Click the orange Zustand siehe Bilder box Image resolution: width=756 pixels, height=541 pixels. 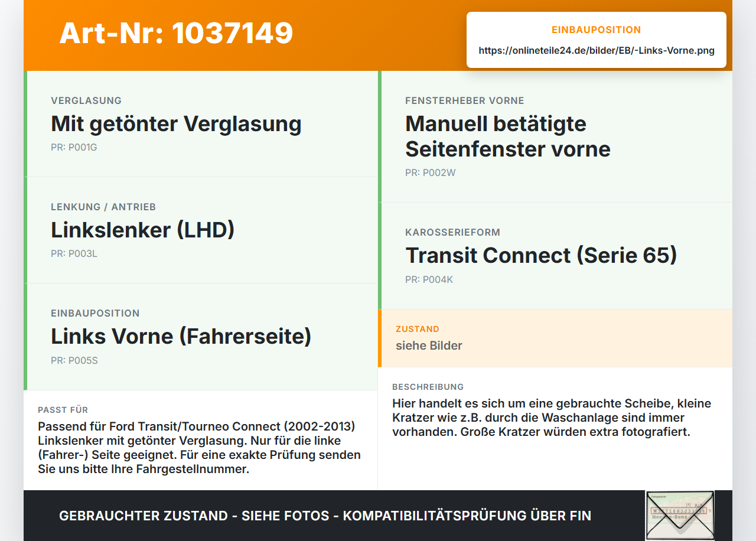pyautogui.click(x=555, y=338)
